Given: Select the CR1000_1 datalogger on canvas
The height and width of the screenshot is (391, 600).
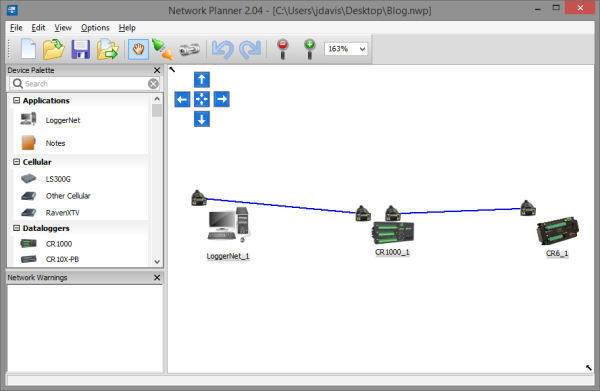Looking at the screenshot, I should click(x=393, y=232).
